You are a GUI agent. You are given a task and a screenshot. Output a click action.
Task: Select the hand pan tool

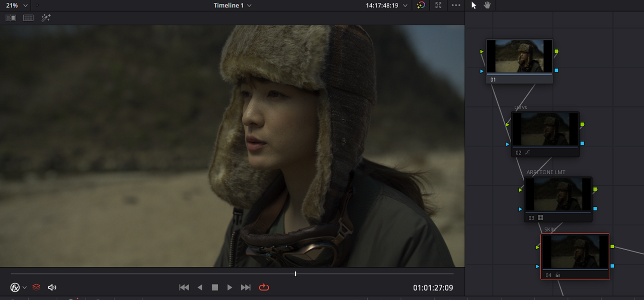487,5
